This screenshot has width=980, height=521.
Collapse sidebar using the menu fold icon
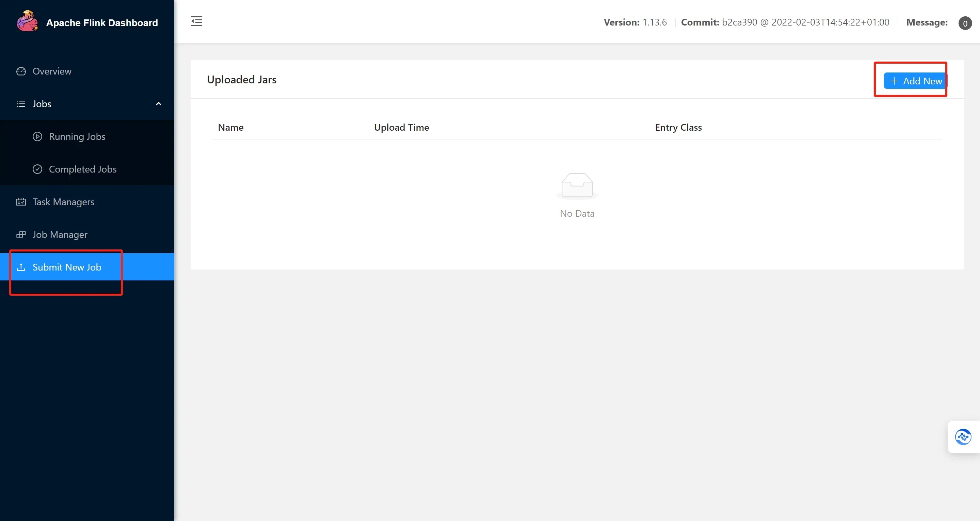(197, 21)
